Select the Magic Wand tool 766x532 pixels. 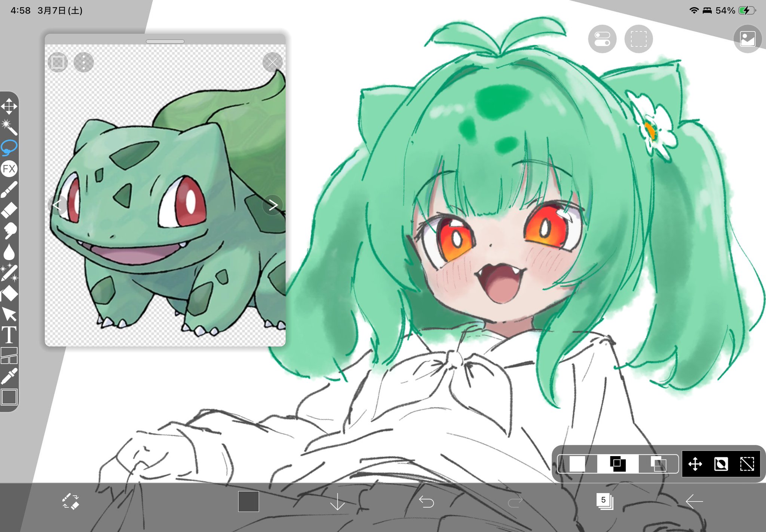(x=9, y=127)
